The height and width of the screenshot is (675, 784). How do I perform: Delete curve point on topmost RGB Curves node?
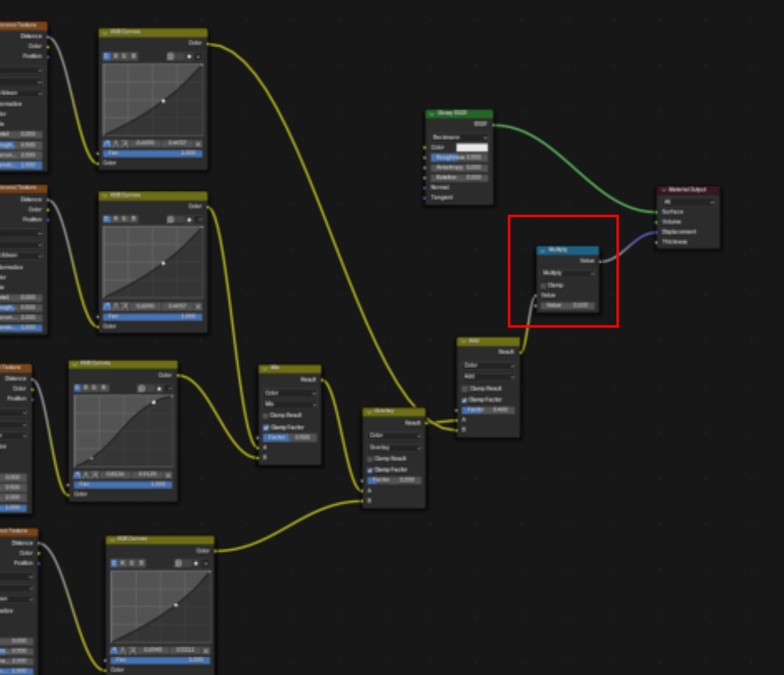(198, 143)
